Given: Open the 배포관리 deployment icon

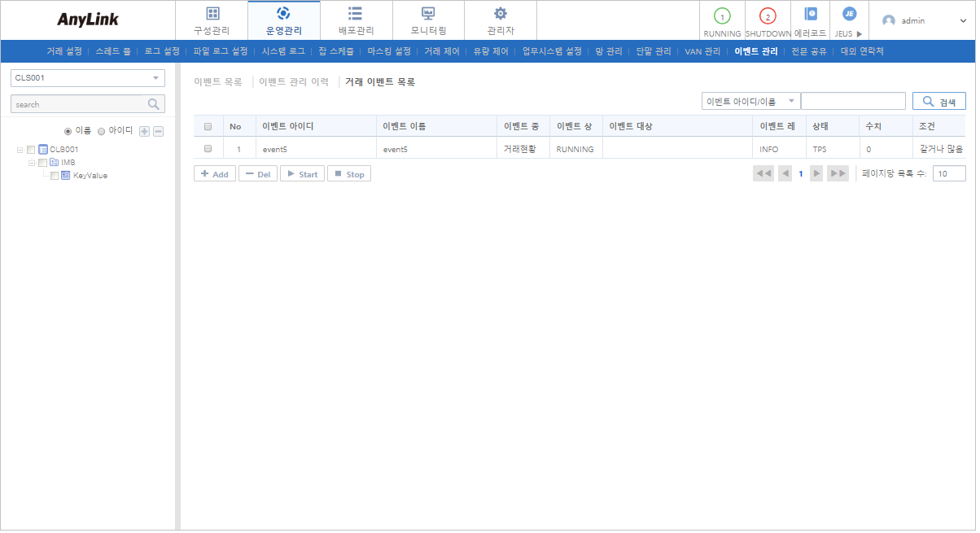Looking at the screenshot, I should click(356, 14).
